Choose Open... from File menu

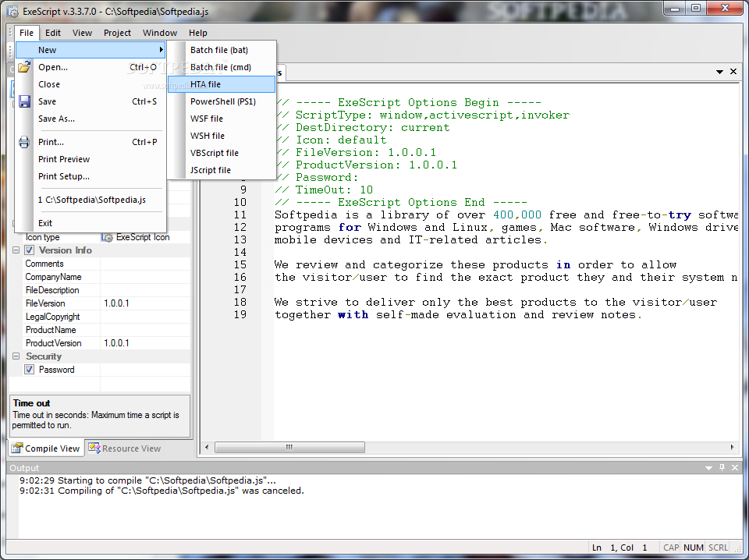91,67
